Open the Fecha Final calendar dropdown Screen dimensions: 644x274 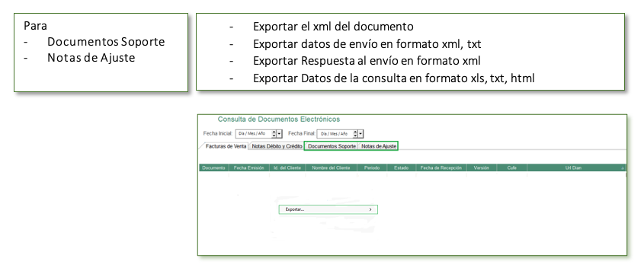coord(361,134)
